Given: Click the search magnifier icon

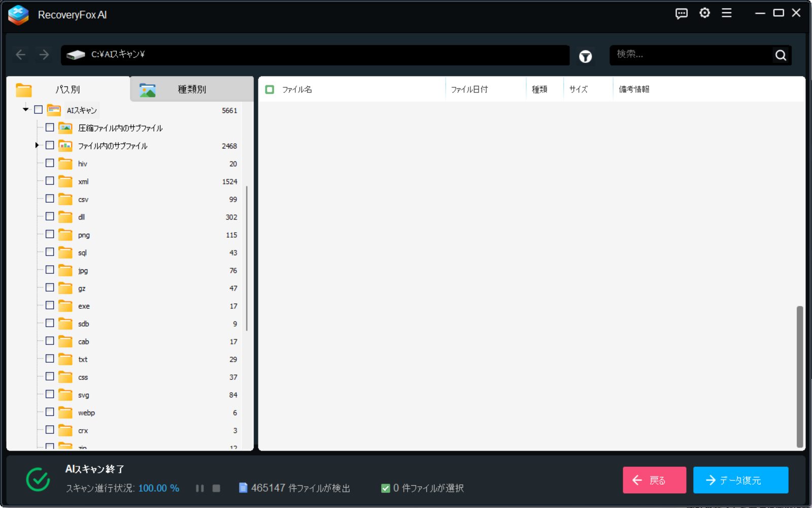Looking at the screenshot, I should [x=781, y=55].
